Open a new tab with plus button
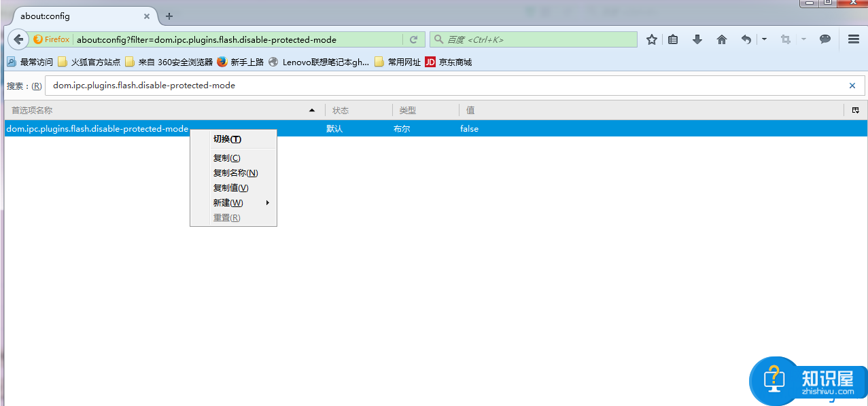This screenshot has height=406, width=868. tap(169, 16)
